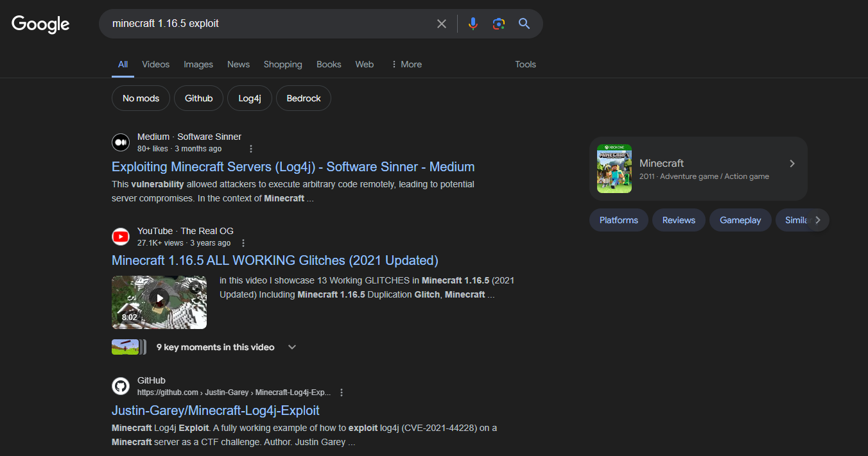
Task: Click the GitHub favicon on third result
Action: [x=121, y=386]
